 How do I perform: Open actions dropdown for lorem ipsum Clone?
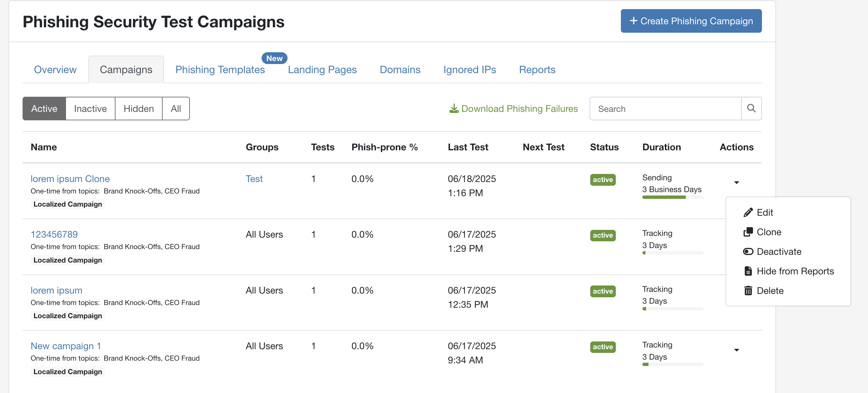click(x=736, y=182)
